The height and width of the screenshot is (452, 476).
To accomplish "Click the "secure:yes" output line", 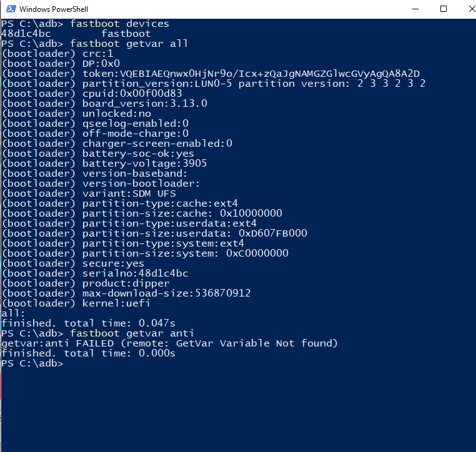I will click(113, 263).
